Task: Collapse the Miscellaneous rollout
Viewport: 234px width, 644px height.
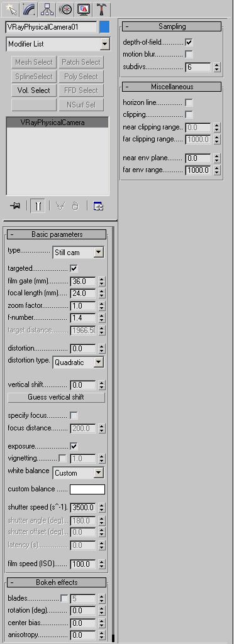Action: pyautogui.click(x=172, y=87)
